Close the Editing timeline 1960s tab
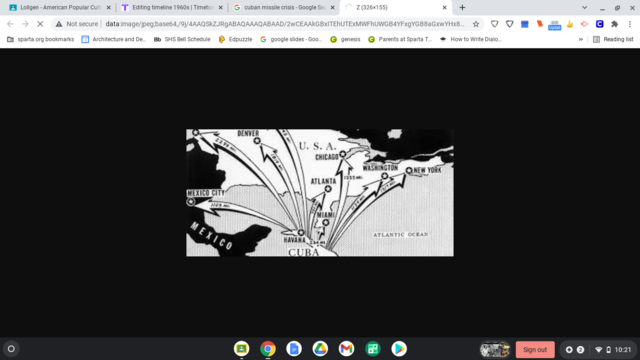Screen dimensions: 640x360 click(x=220, y=7)
